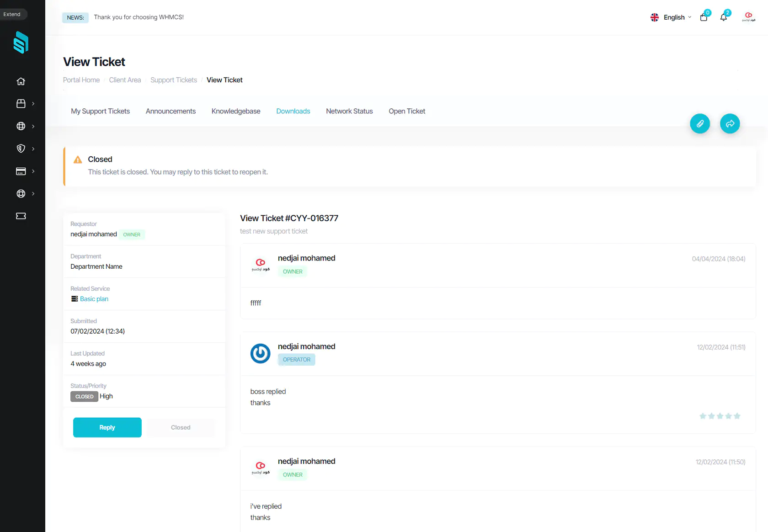
Task: Expand the support sidebar submenu chevron
Action: pyautogui.click(x=33, y=193)
